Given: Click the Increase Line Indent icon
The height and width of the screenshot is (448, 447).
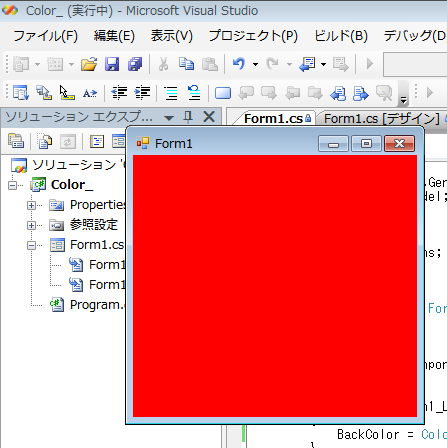Looking at the screenshot, I should click(x=142, y=93).
